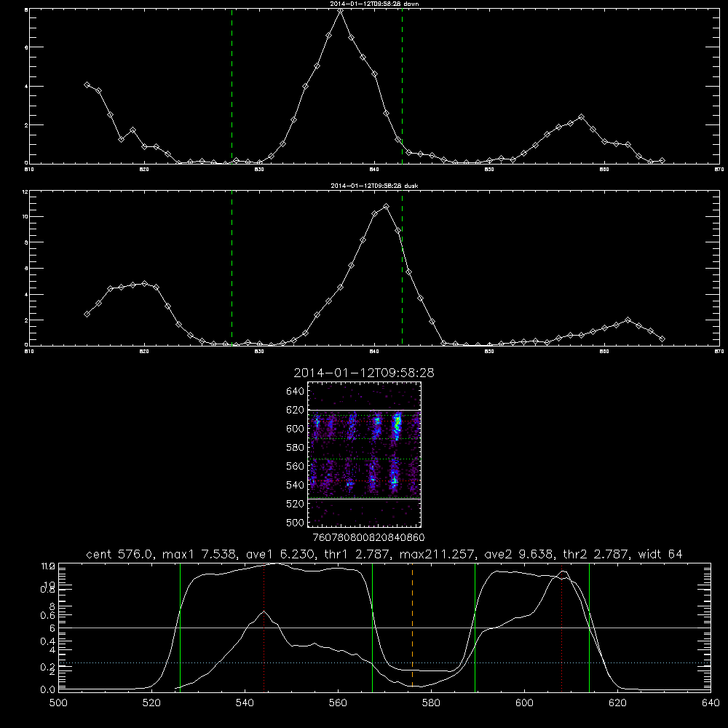This screenshot has height=728, width=728.
Task: Click the left green dashed line in the top plot
Action: (x=232, y=86)
